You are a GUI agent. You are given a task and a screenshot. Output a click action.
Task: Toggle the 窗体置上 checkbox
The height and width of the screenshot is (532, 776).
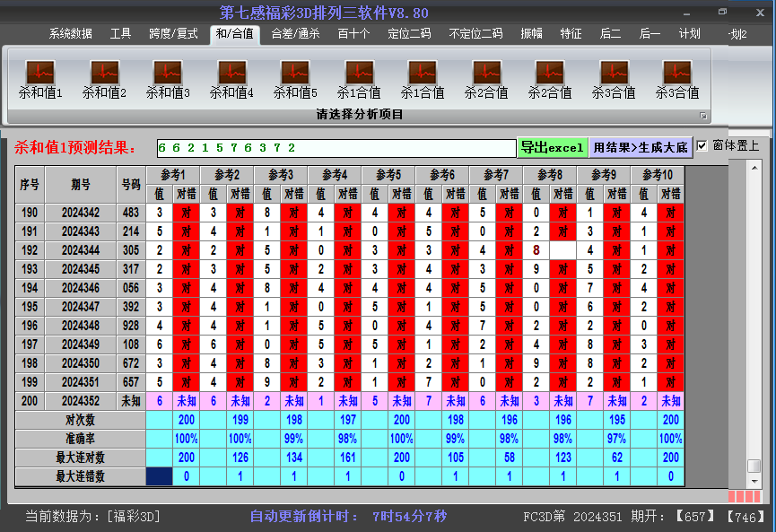coord(702,146)
